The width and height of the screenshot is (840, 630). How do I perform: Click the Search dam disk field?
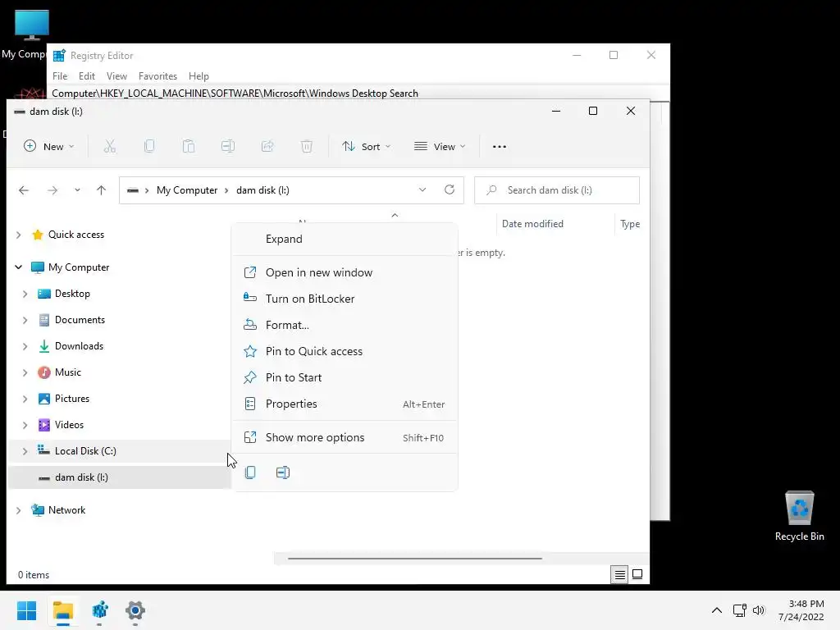[x=557, y=190]
